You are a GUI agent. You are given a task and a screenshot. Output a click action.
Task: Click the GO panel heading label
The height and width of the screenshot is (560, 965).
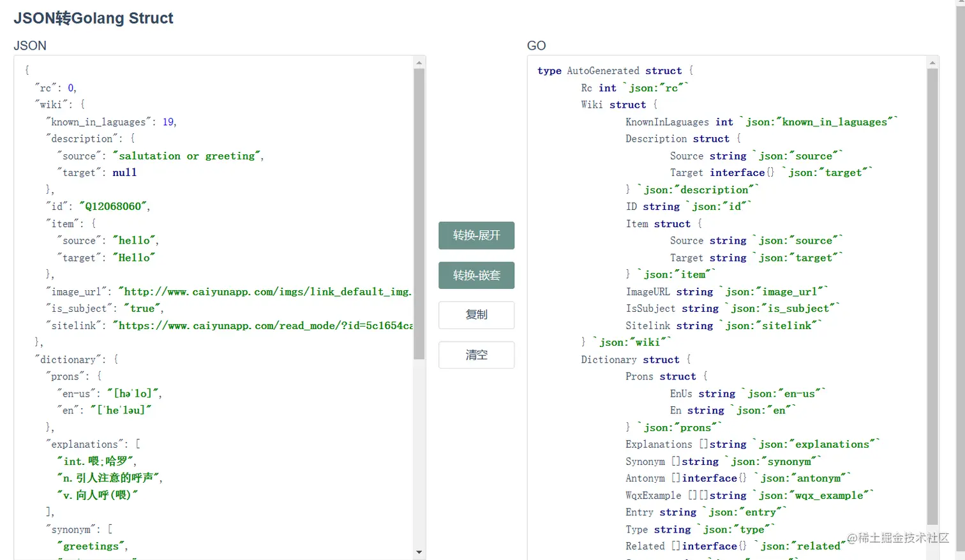536,45
